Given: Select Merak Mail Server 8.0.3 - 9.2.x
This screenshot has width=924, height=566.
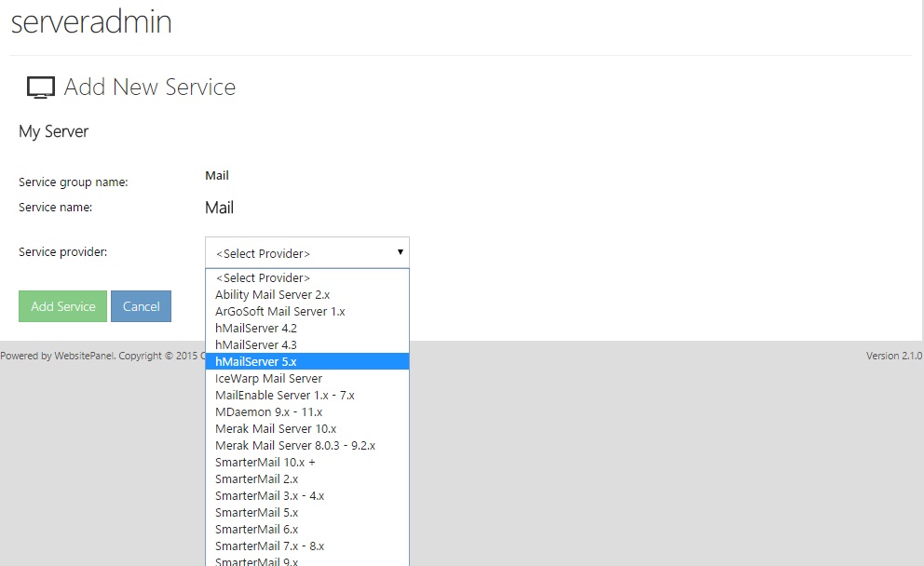Looking at the screenshot, I should click(x=307, y=445).
